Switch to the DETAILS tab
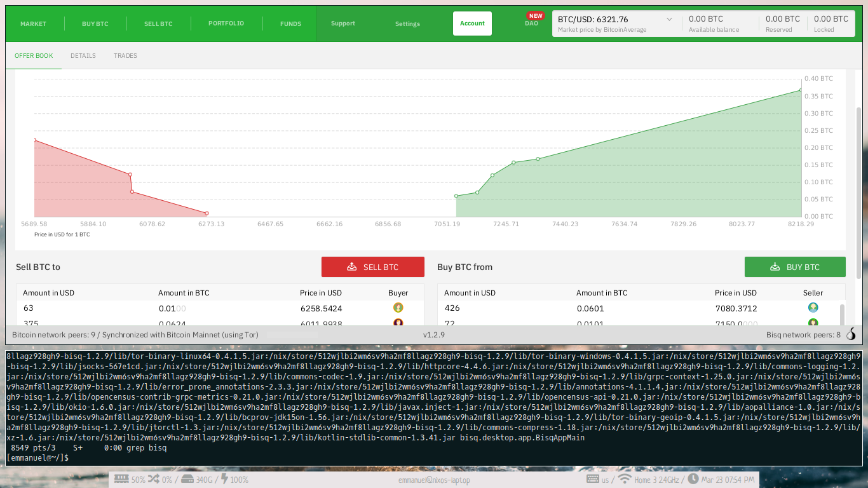This screenshot has width=868, height=488. [x=83, y=56]
